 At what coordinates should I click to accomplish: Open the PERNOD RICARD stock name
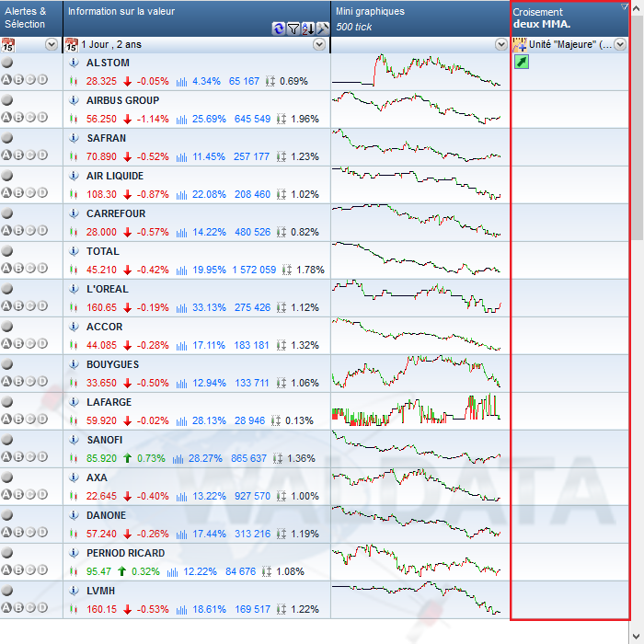coord(126,553)
